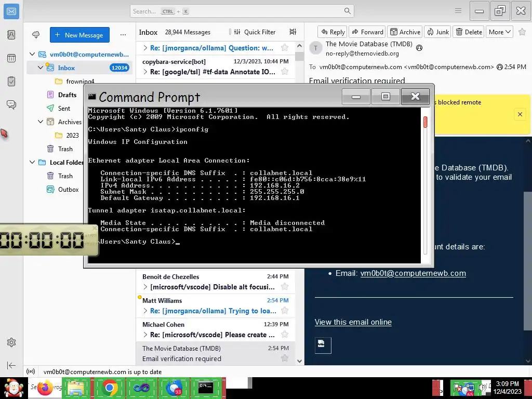This screenshot has height=399, width=532.
Task: Open Start menu Santa icon
Action: click(14, 388)
